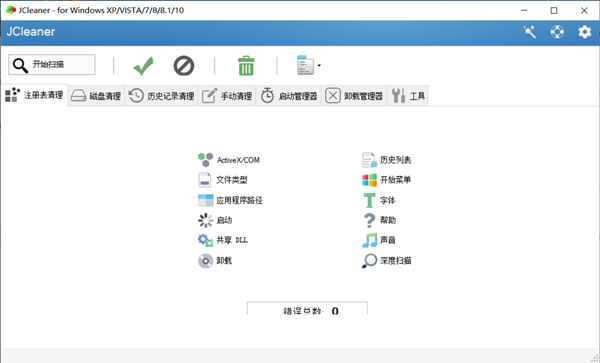Viewport: 600px width, 363px height.
Task: Switch to the 启动管理器 tab
Action: pos(289,96)
